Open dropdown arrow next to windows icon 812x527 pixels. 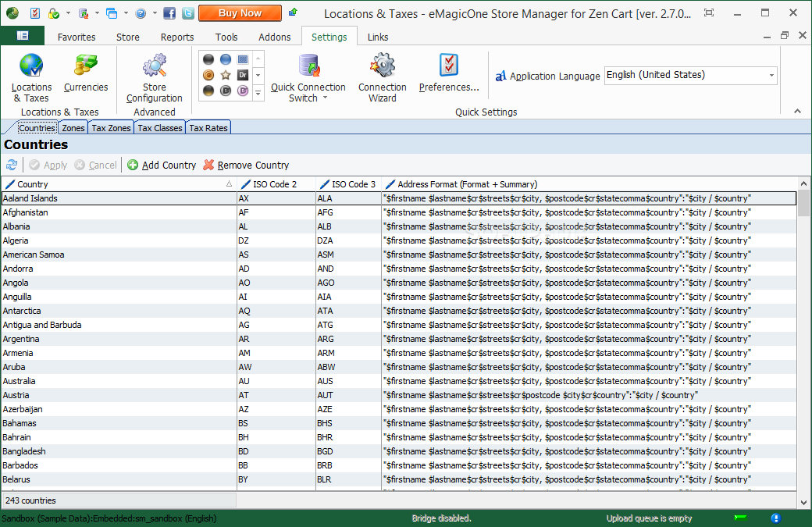click(x=126, y=13)
